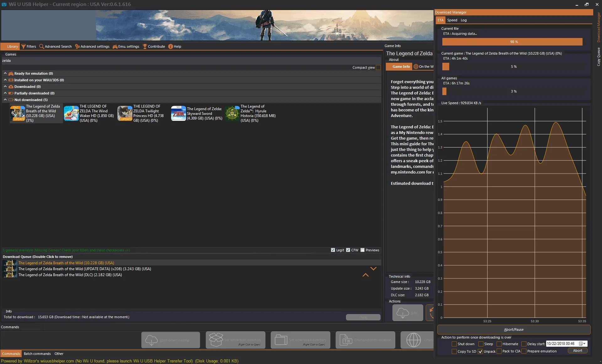Enable Hibernate after downloading
The width and height of the screenshot is (602, 364).
tap(499, 344)
